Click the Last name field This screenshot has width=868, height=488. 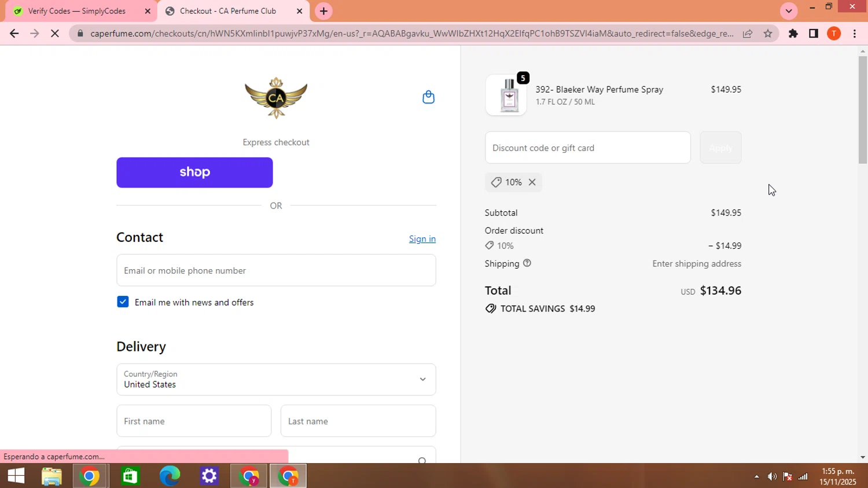(358, 421)
